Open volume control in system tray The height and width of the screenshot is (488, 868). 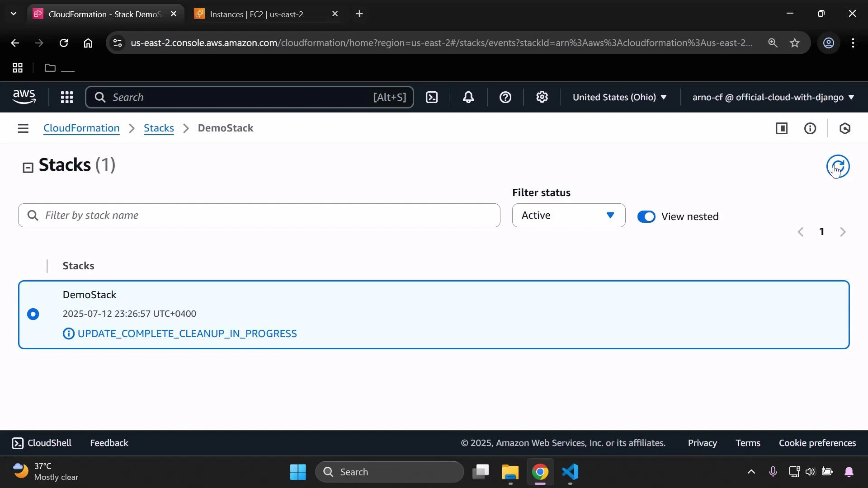810,472
